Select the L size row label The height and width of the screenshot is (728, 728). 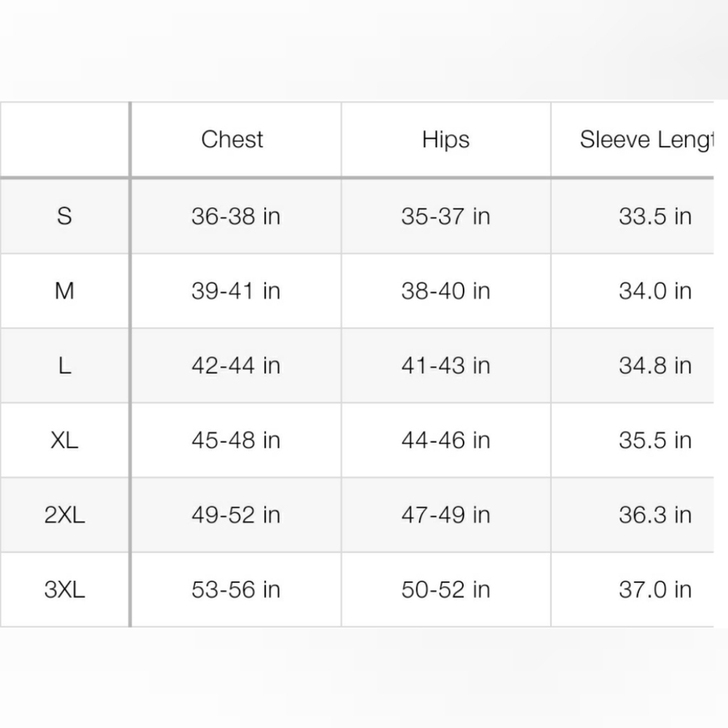click(65, 366)
